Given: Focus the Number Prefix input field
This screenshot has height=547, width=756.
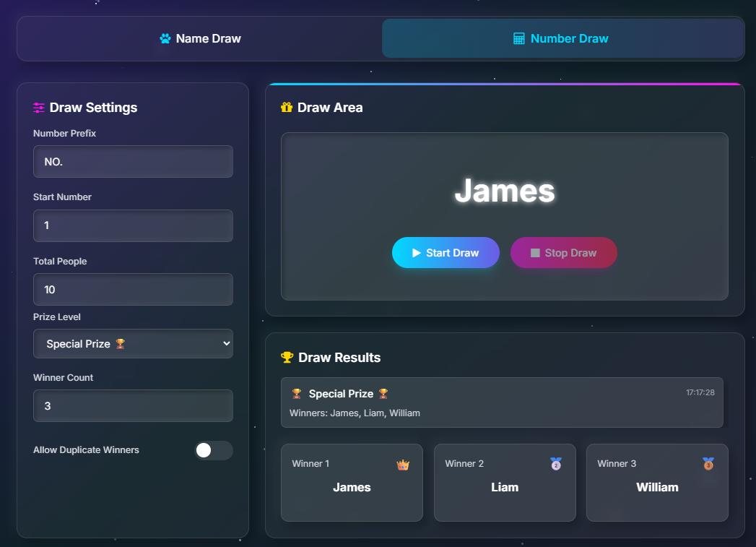Looking at the screenshot, I should point(133,162).
